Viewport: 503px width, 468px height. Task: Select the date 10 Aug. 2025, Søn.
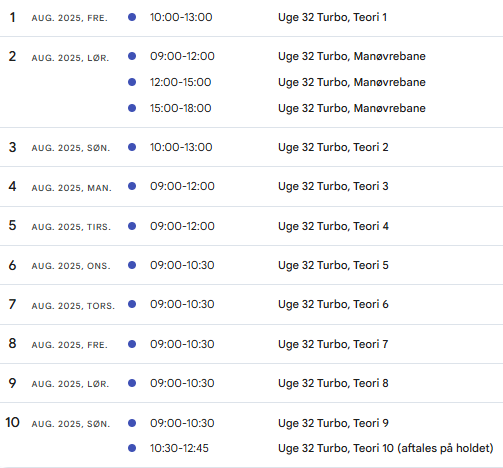[58, 423]
